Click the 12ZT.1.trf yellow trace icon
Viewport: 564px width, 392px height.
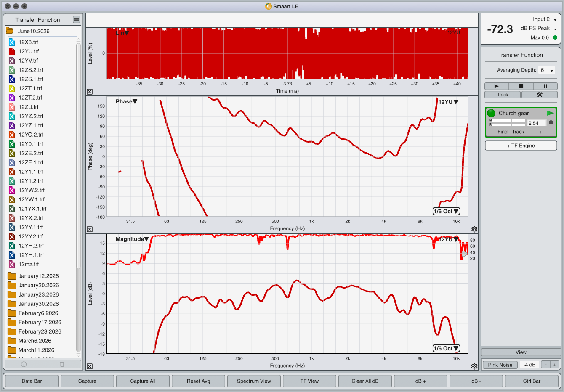[x=12, y=88]
